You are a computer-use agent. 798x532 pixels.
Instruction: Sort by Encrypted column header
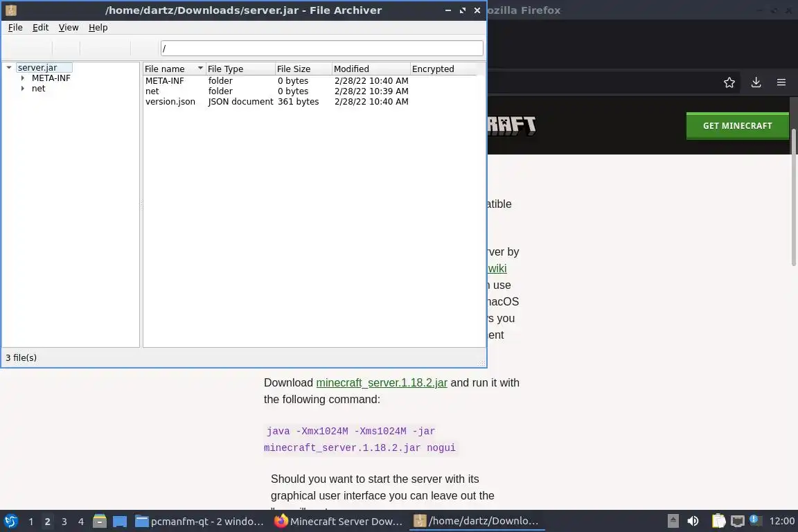coord(444,69)
